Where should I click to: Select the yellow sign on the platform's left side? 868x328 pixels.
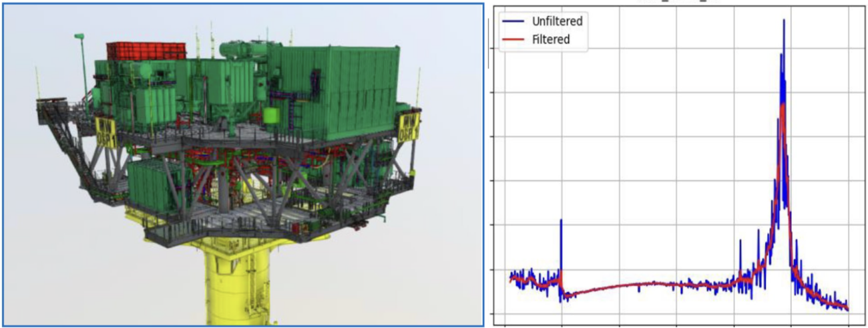click(105, 129)
